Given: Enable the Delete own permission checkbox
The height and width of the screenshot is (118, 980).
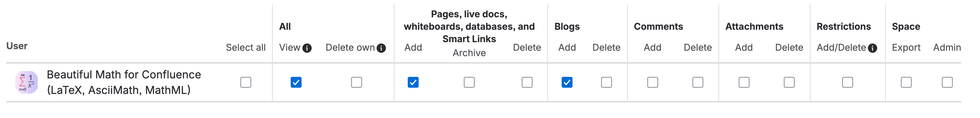Looking at the screenshot, I should click(x=356, y=82).
